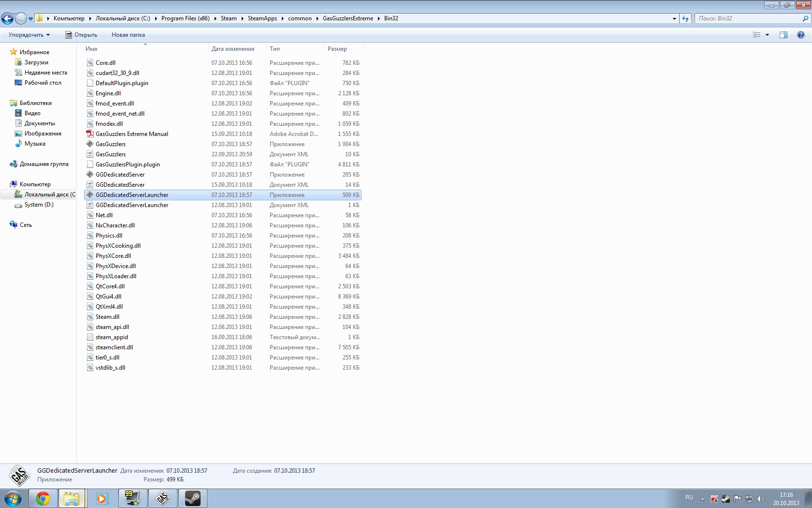Open the Музыка library
Screen dimensions: 812x508
tap(35, 144)
